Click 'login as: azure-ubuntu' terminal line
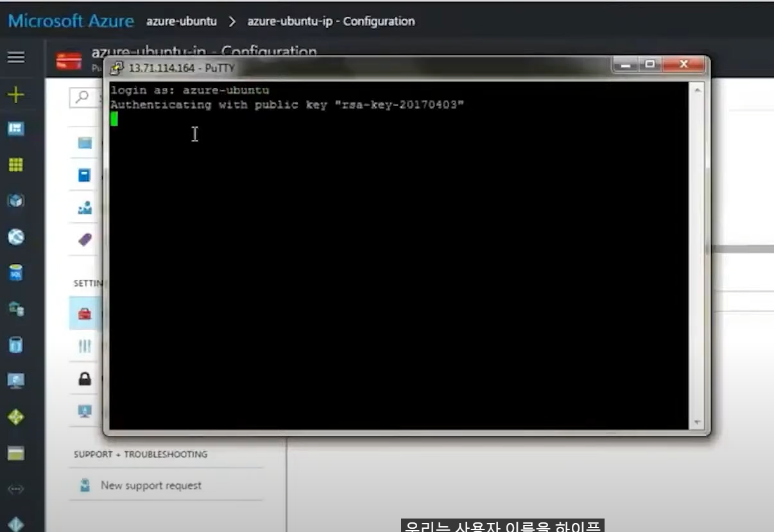774x532 pixels. click(x=189, y=90)
